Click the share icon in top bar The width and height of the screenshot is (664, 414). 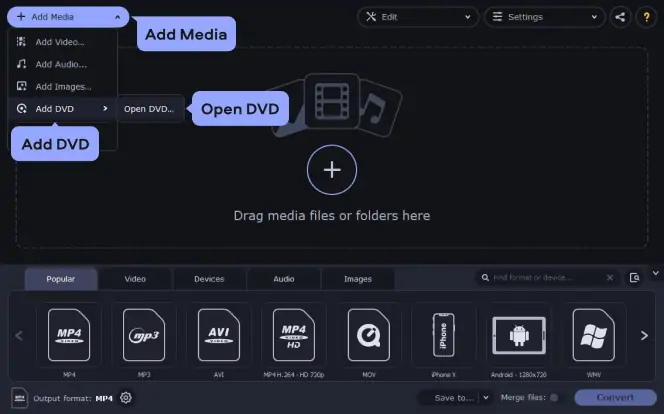pyautogui.click(x=621, y=17)
